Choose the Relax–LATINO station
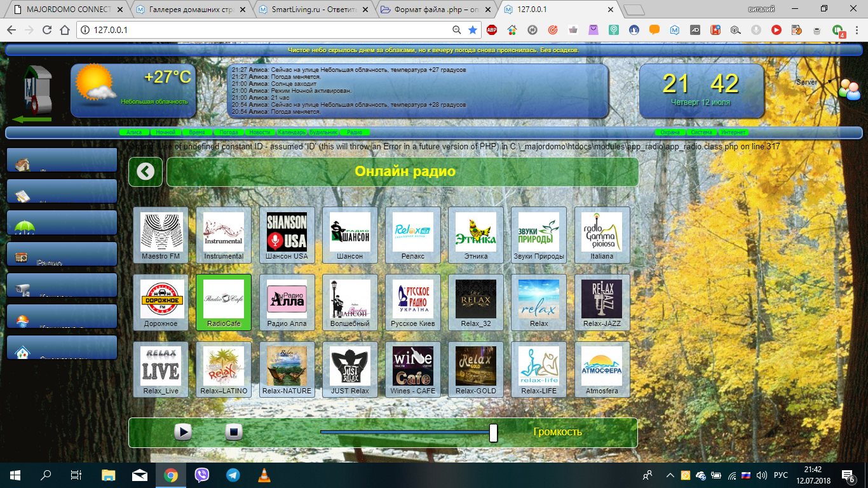 tap(224, 370)
